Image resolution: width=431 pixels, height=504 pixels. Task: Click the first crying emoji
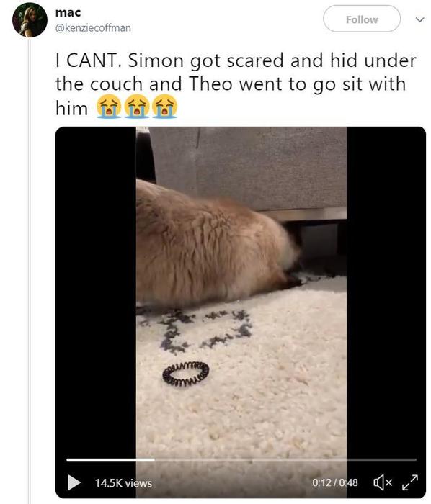pos(109,107)
